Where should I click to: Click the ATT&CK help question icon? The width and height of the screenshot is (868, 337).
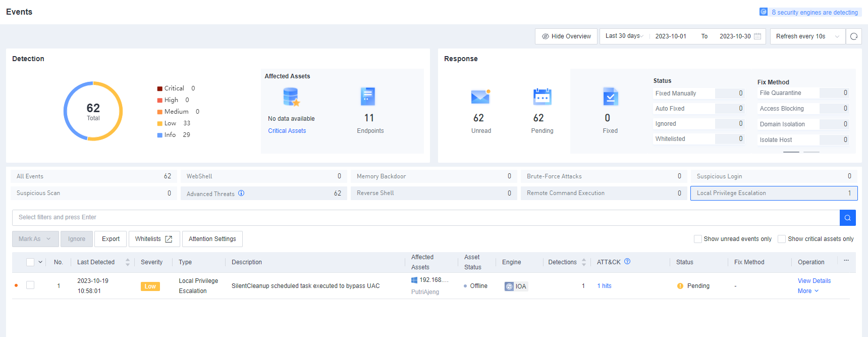point(627,262)
